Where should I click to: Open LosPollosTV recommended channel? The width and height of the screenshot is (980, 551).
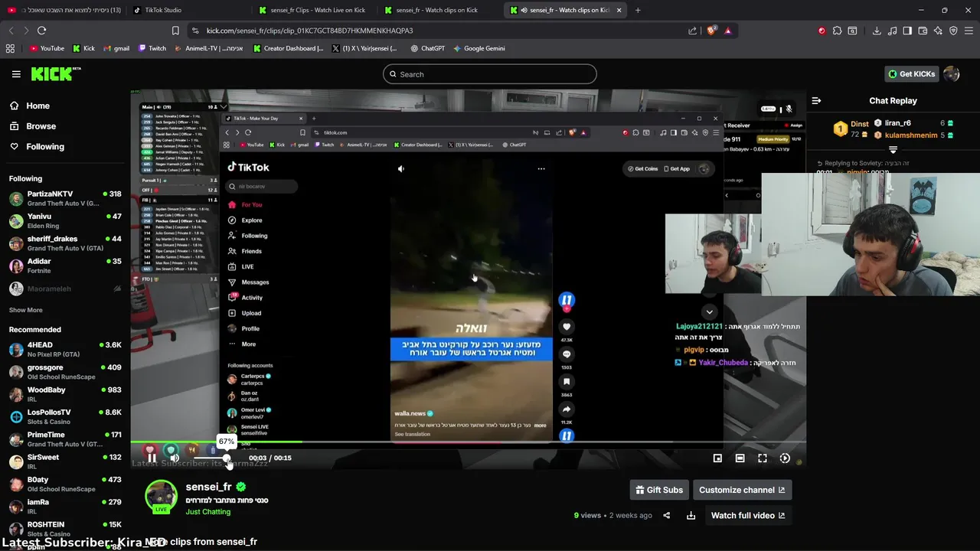(x=65, y=417)
